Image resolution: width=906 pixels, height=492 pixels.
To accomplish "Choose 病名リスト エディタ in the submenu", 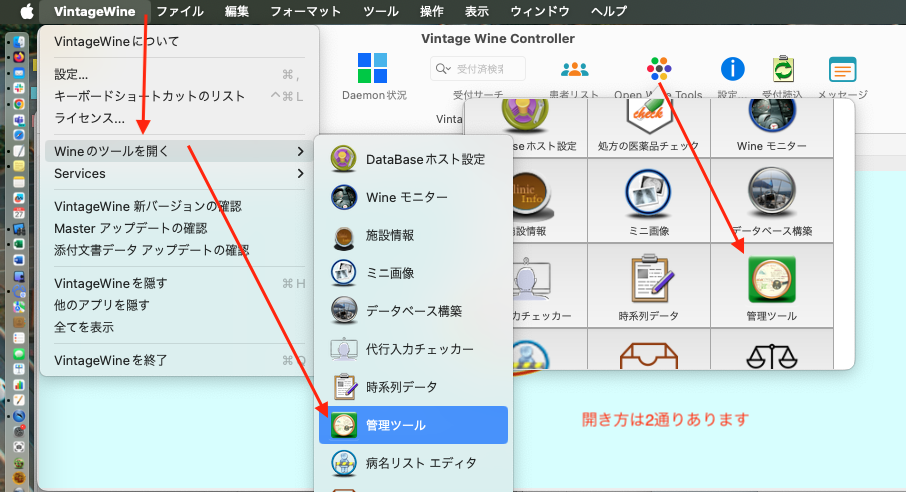I will (413, 463).
